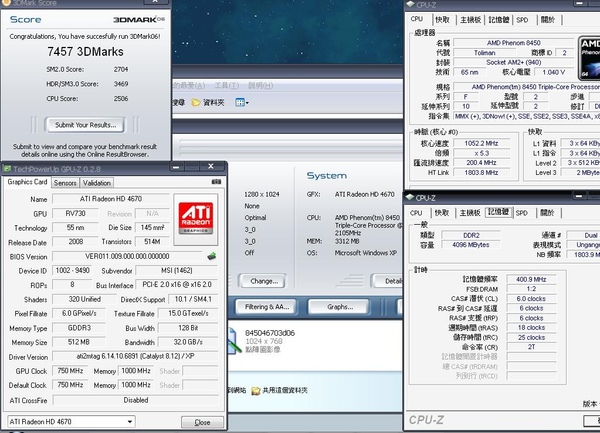Select the 845046703d06 bitmap file thumbnail
Image resolution: width=600 pixels, height=433 pixels.
pos(234,341)
